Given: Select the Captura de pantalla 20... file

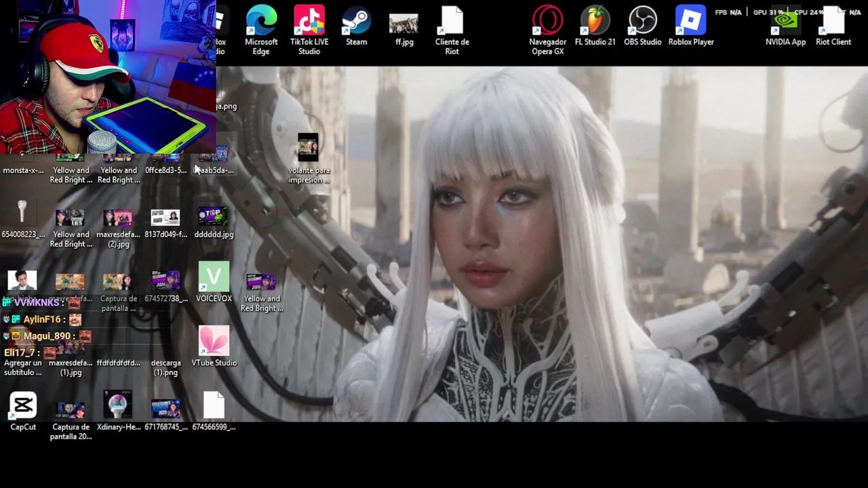Looking at the screenshot, I should 71,420.
